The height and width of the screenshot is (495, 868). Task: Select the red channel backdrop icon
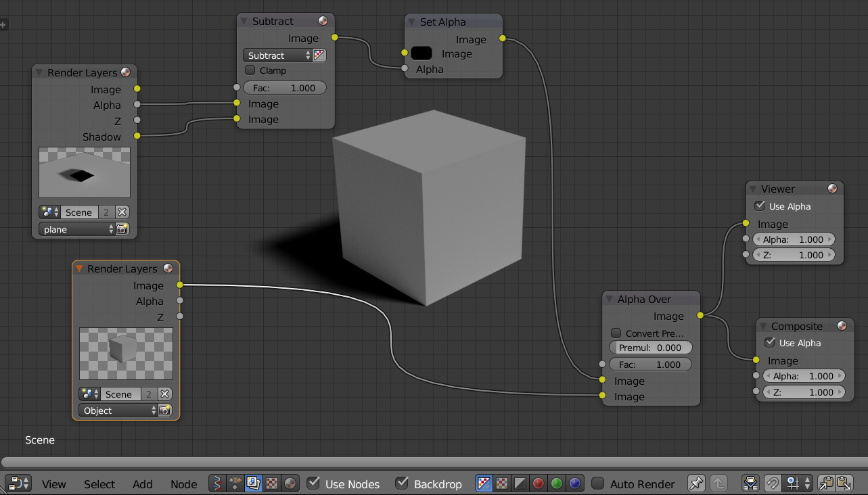538,483
